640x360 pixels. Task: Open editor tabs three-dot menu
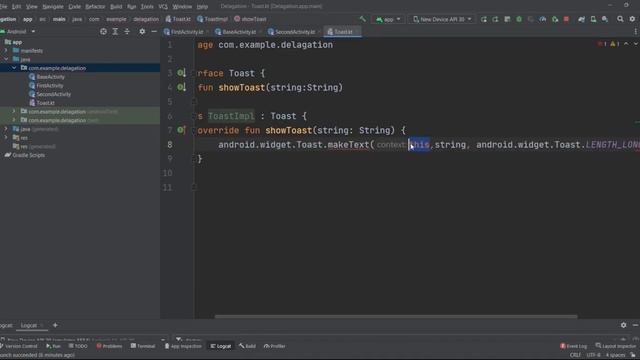pyautogui.click(x=636, y=31)
